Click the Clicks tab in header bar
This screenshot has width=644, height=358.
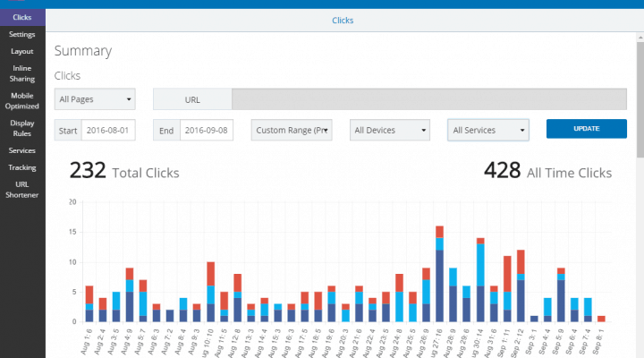(x=343, y=20)
